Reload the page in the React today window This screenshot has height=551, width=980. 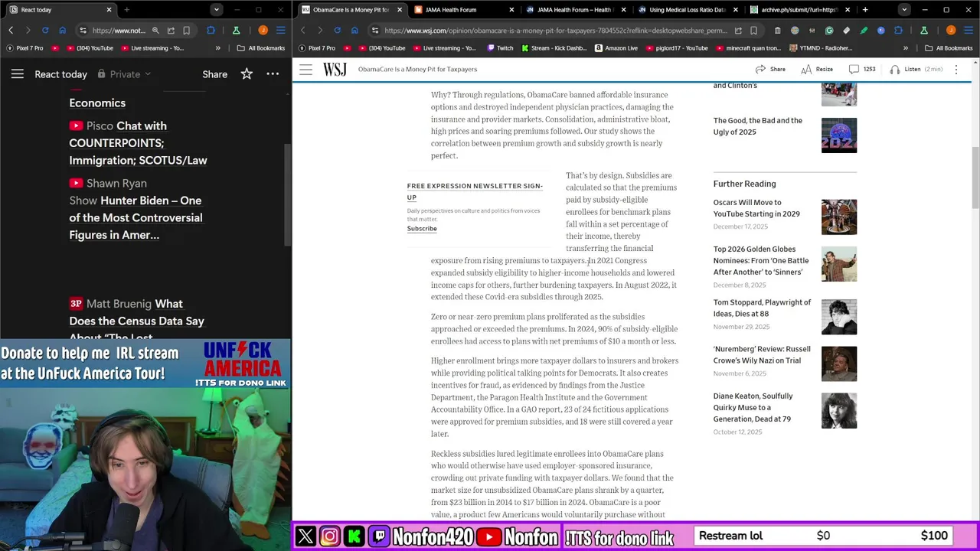(45, 30)
